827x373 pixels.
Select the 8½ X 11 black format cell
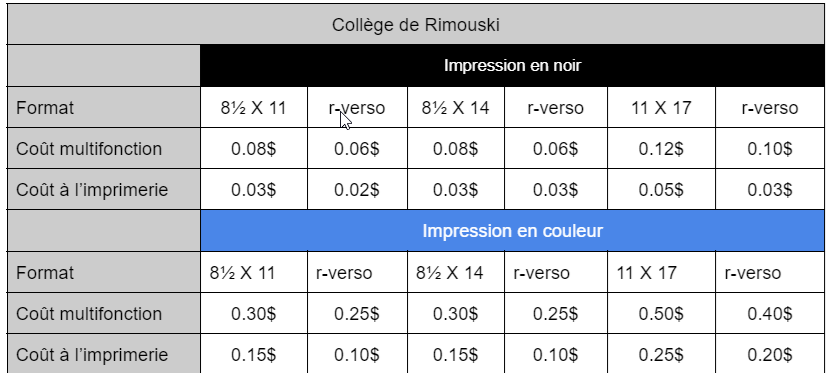(253, 108)
